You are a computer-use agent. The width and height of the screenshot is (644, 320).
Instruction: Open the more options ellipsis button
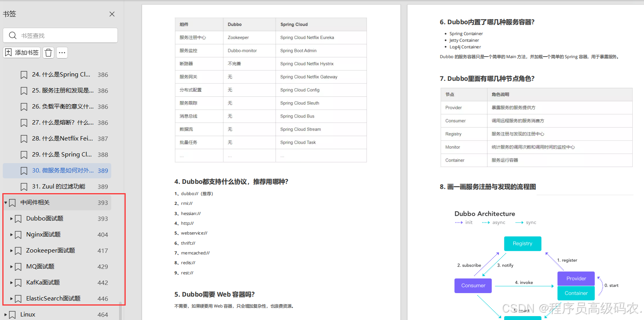tap(62, 53)
